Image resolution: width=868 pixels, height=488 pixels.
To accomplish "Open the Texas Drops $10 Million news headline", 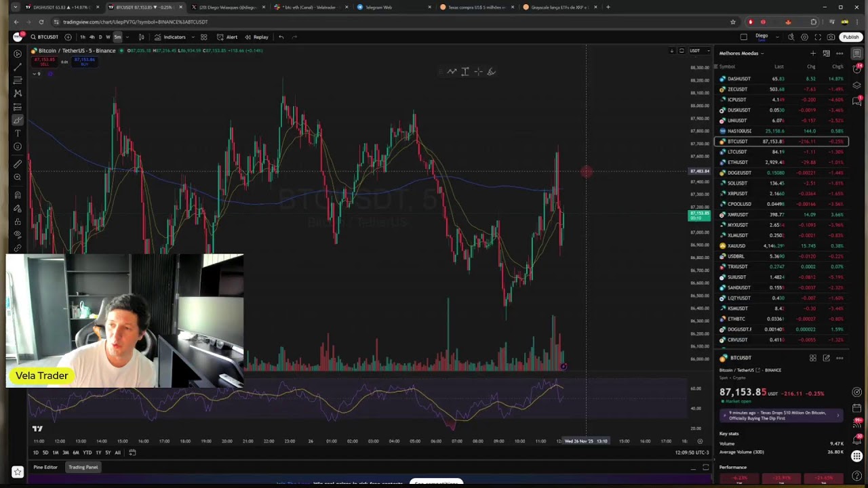I will point(780,415).
